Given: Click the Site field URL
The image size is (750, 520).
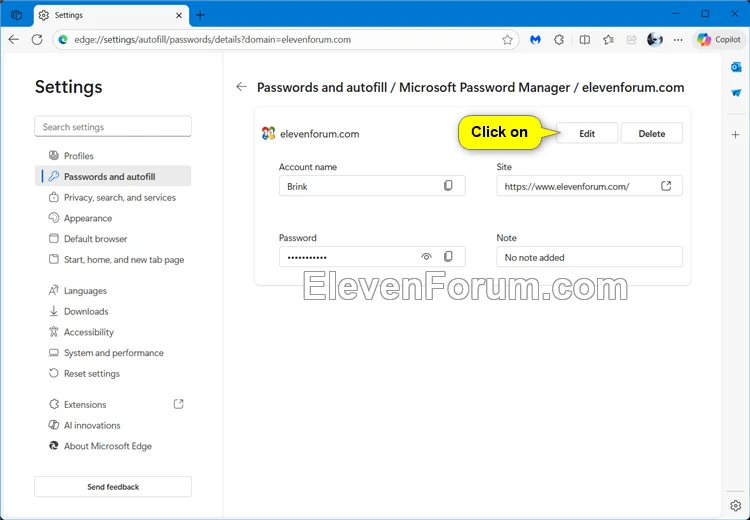Looking at the screenshot, I should coord(589,186).
